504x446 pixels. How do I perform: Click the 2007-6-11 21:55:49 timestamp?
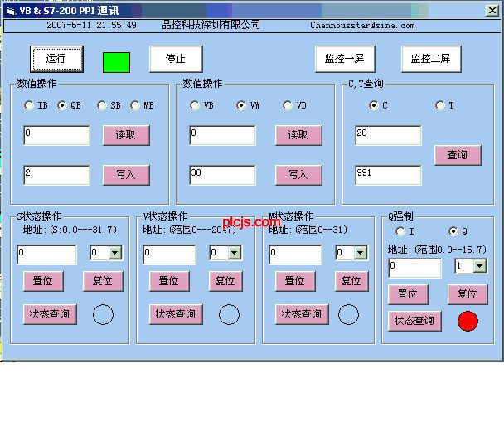point(92,25)
